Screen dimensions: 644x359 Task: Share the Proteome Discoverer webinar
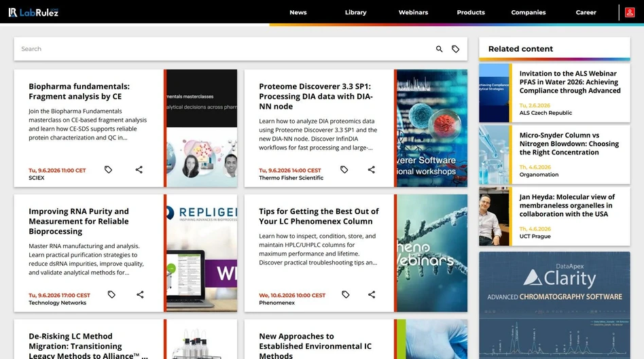point(372,169)
